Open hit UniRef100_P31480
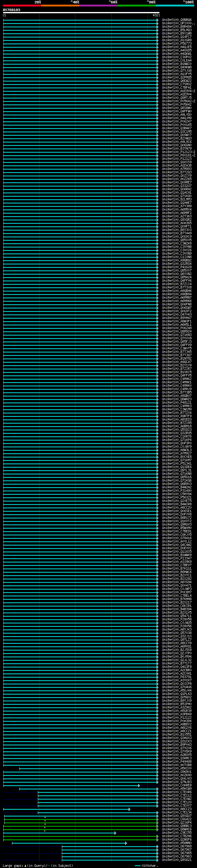 click(x=177, y=491)
